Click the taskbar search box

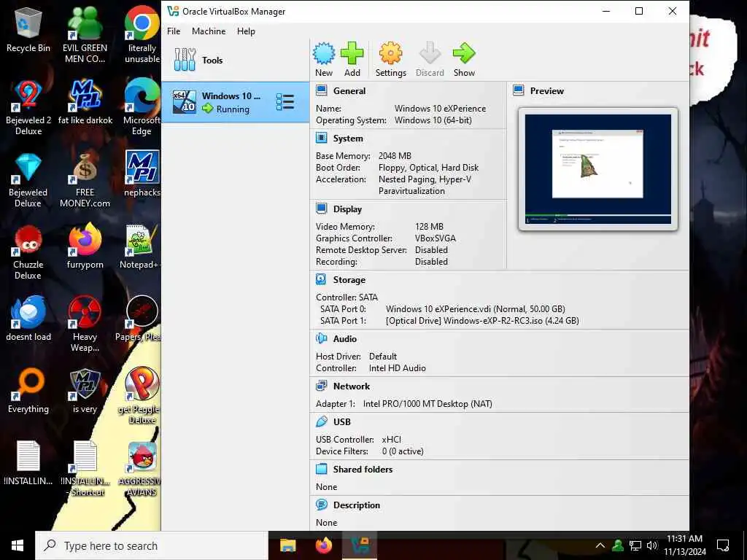152,545
